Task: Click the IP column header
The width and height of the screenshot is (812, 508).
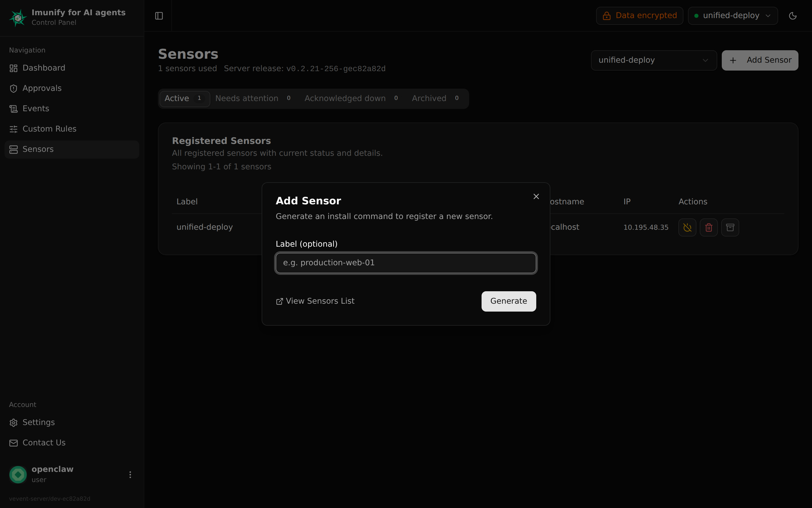Action: click(627, 202)
